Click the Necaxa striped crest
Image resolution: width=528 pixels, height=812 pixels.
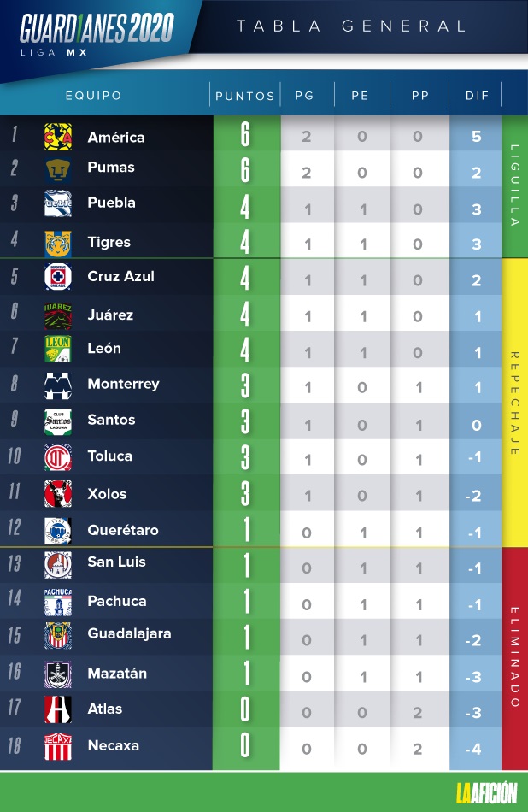click(58, 746)
